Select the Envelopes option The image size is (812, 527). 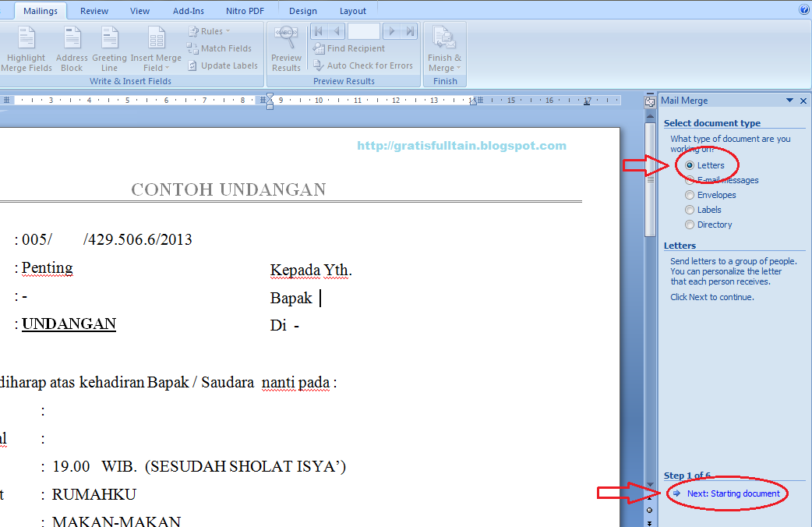tap(710, 195)
